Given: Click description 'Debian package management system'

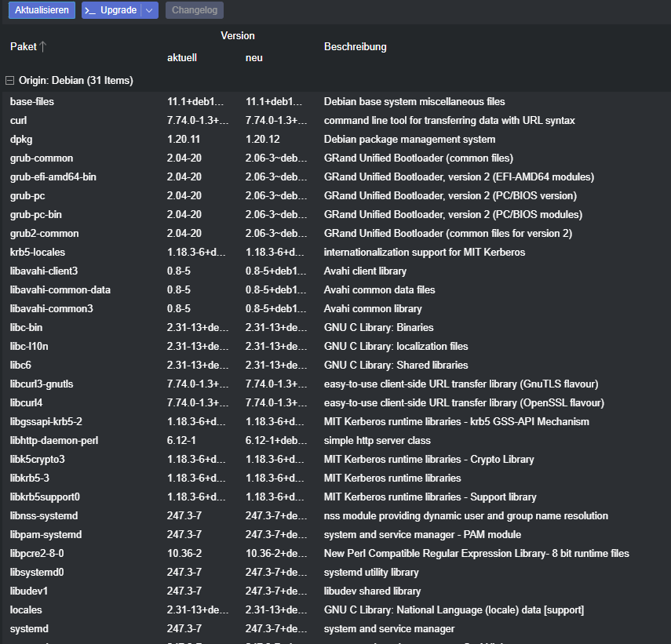Looking at the screenshot, I should point(410,139).
